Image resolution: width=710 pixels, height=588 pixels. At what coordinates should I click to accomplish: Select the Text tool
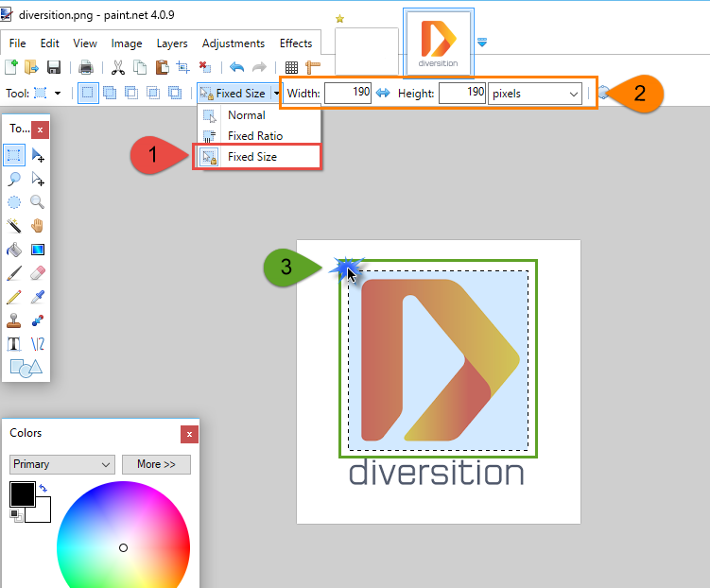click(14, 344)
